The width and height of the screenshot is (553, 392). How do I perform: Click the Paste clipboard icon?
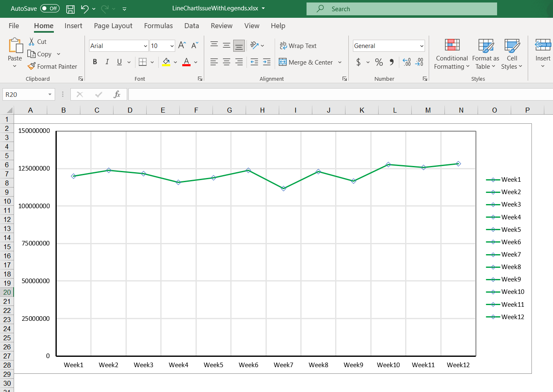pyautogui.click(x=15, y=46)
